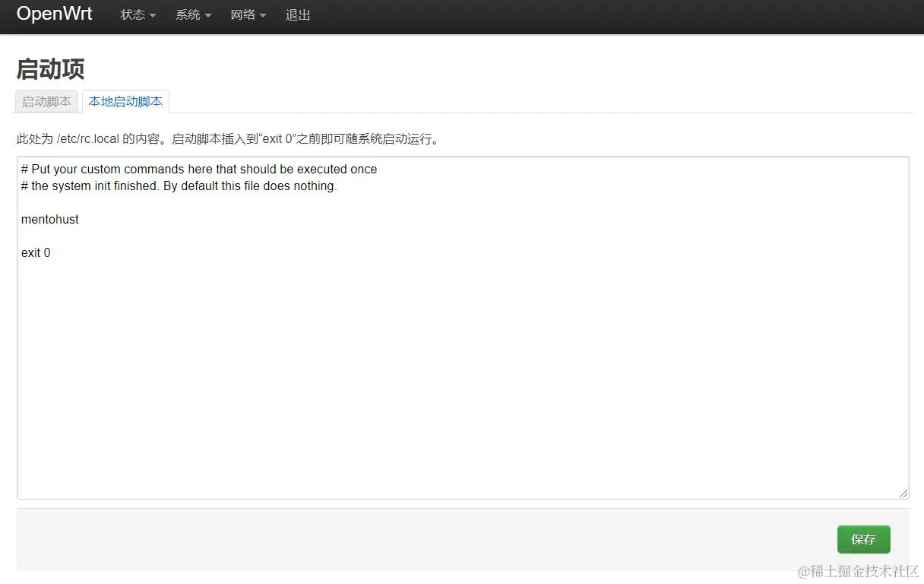This screenshot has height=584, width=924.
Task: Open the 状态 status menu
Action: click(133, 14)
